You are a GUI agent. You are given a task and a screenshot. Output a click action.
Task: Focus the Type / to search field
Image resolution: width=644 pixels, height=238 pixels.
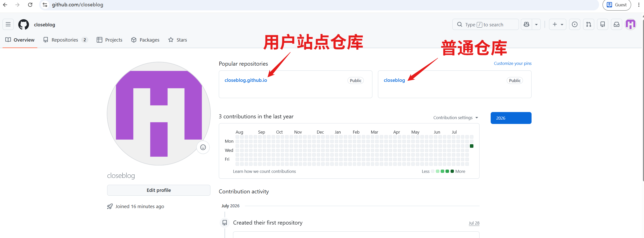[485, 25]
